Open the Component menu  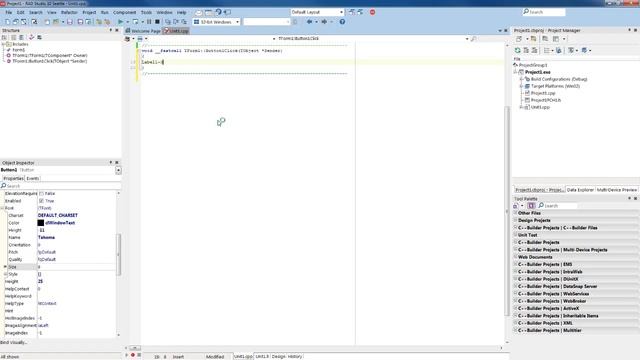click(124, 12)
